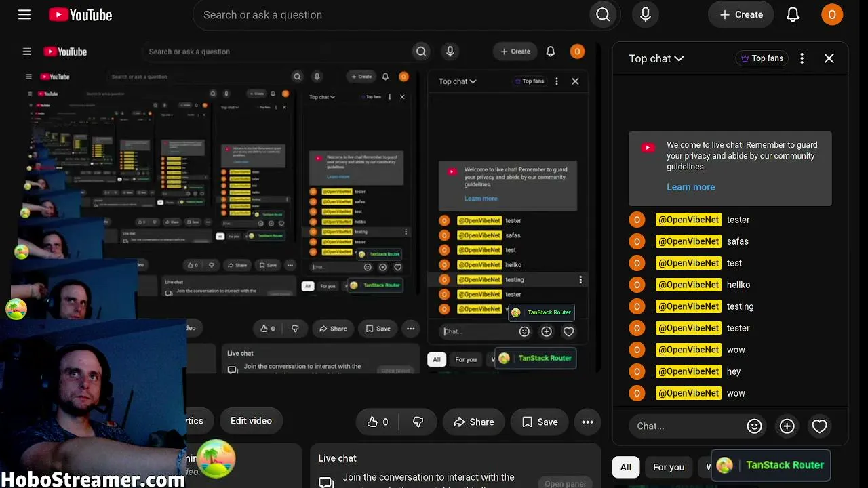Send a heart reaction in live chat
Screen dimensions: 868x488
[819, 426]
